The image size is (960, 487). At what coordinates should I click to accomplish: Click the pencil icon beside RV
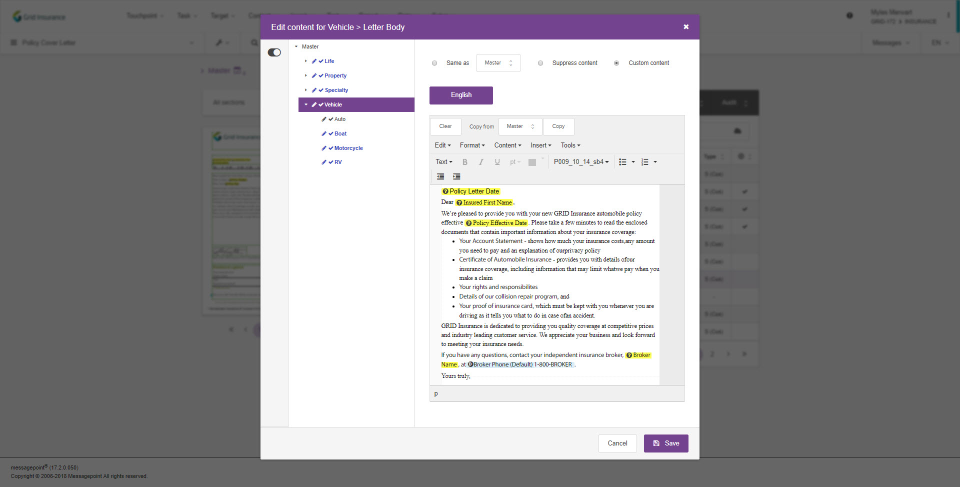coord(324,163)
